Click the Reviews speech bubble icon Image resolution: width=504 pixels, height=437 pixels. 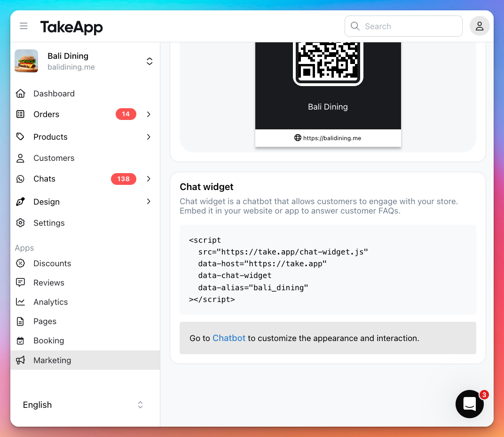click(x=21, y=283)
